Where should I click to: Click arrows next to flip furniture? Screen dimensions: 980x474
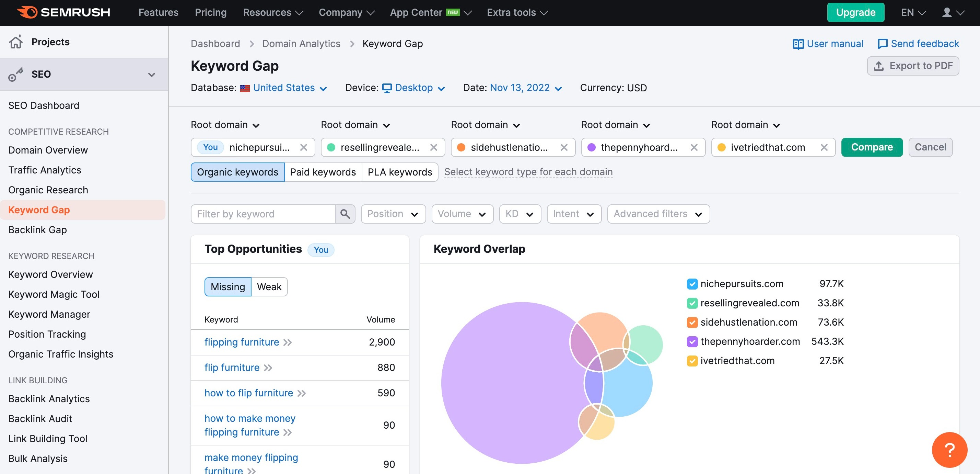pyautogui.click(x=268, y=368)
